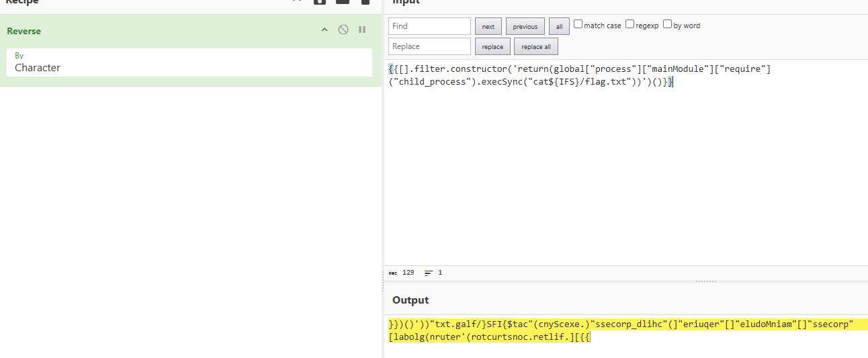Grab the Input/Output pane resize handle
This screenshot has width=868, height=358.
click(x=705, y=281)
